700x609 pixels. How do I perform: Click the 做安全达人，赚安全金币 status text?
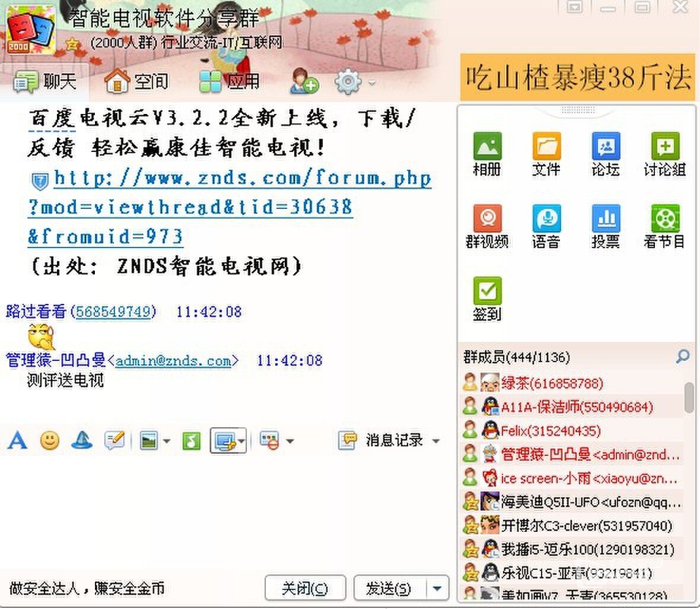click(x=87, y=588)
